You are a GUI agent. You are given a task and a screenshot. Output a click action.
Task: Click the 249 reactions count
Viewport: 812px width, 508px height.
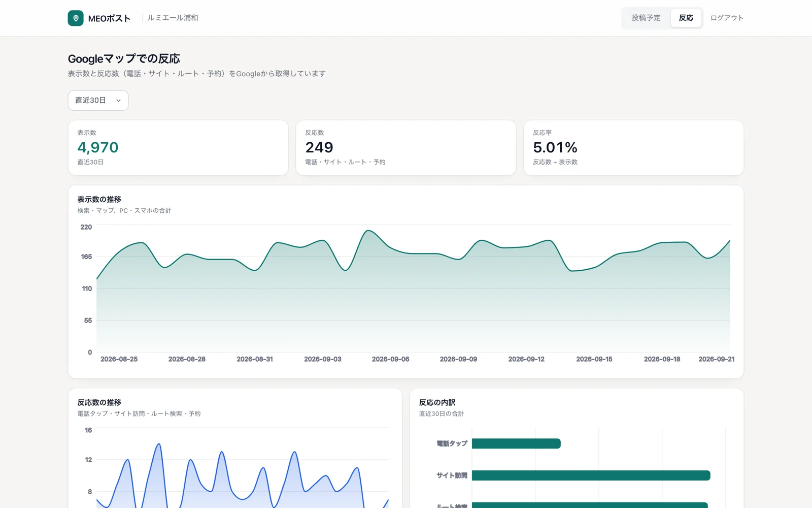click(x=319, y=147)
